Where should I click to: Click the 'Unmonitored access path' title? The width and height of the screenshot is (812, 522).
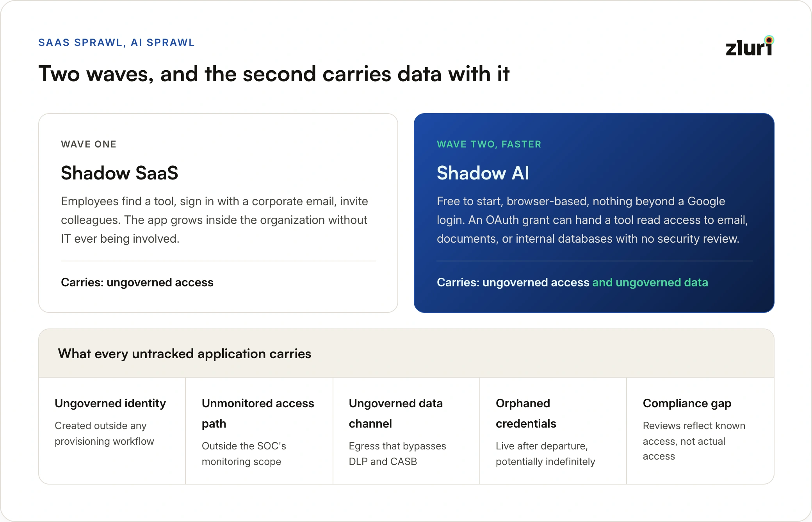coord(258,414)
